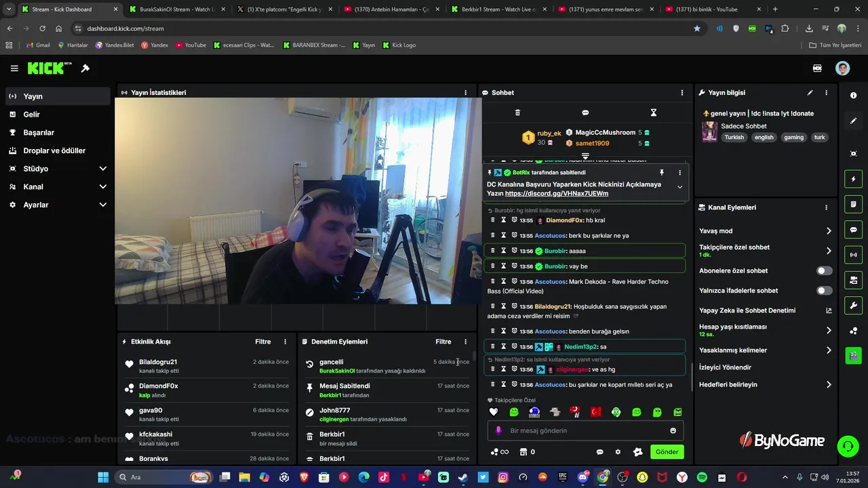Insert the Turkish flag emote
The width and height of the screenshot is (868, 488).
(595, 412)
